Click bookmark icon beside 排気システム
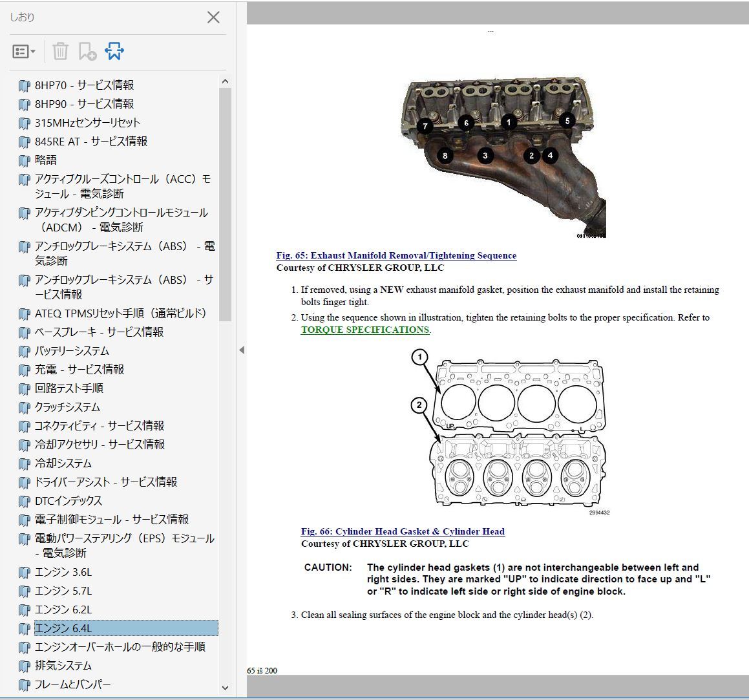The height and width of the screenshot is (700, 749). pyautogui.click(x=25, y=666)
